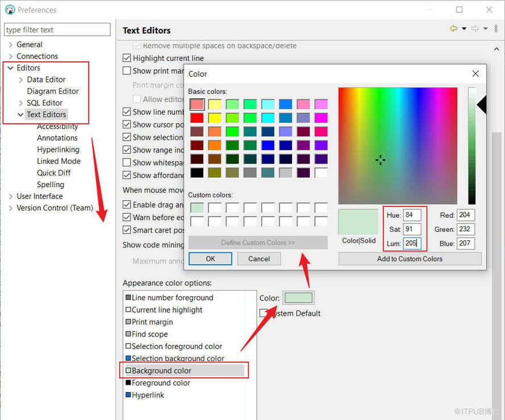Viewport: 505px width, 420px height.
Task: Collapse the Editors tree node
Action: coord(11,68)
